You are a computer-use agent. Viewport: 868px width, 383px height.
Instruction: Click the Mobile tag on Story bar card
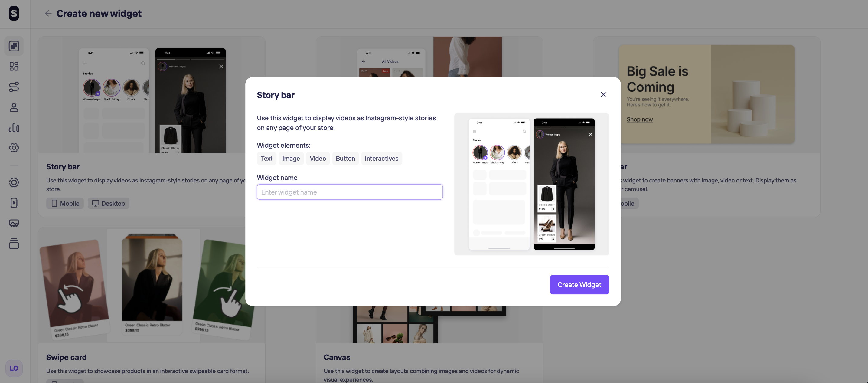coord(65,203)
